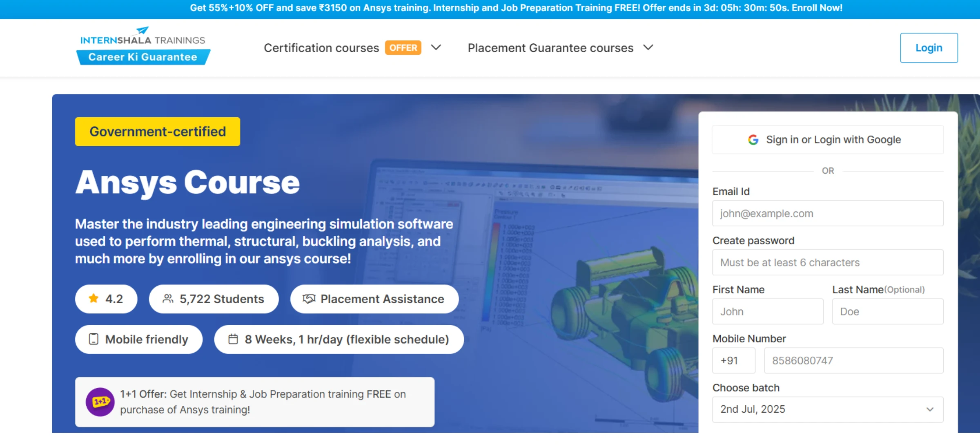Click the Google logo icon

point(753,140)
